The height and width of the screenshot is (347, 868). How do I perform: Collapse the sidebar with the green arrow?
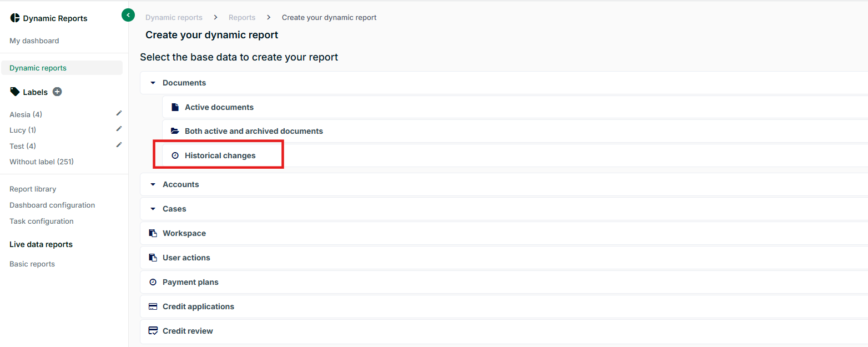[128, 15]
